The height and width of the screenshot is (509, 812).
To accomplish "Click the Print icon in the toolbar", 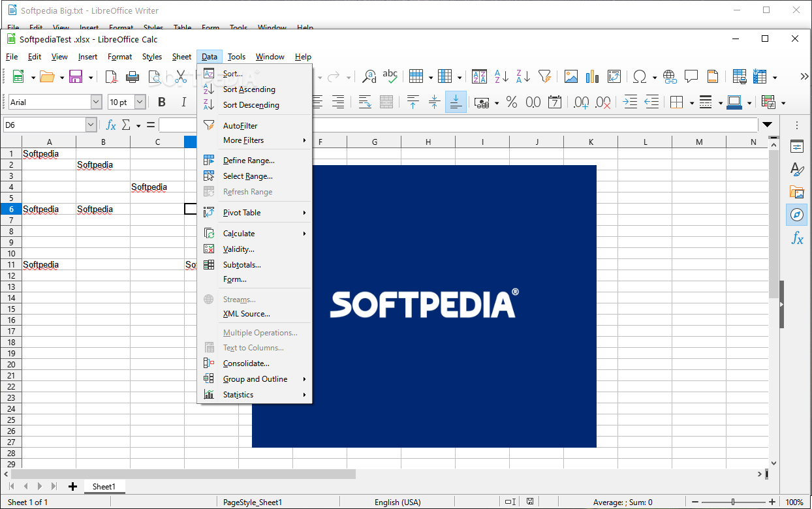I will coord(133,77).
